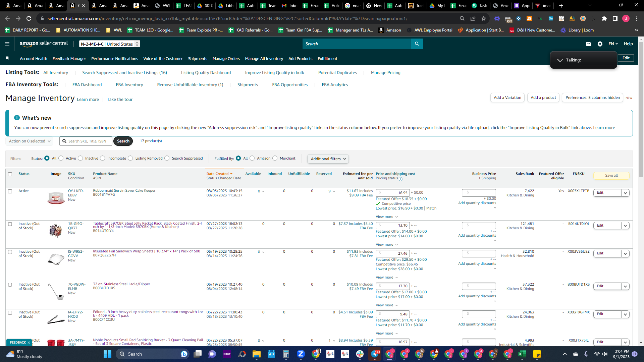Open the messages envelope icon
644x362 pixels.
589,44
